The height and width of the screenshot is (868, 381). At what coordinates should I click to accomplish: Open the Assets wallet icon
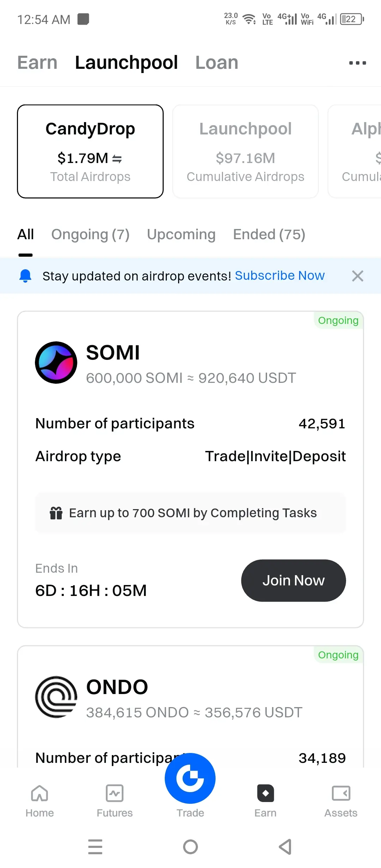[341, 794]
